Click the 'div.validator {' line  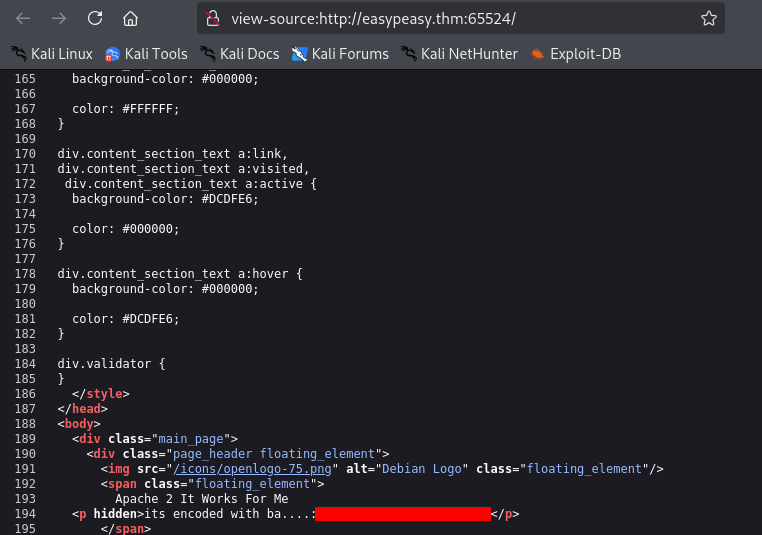point(111,364)
